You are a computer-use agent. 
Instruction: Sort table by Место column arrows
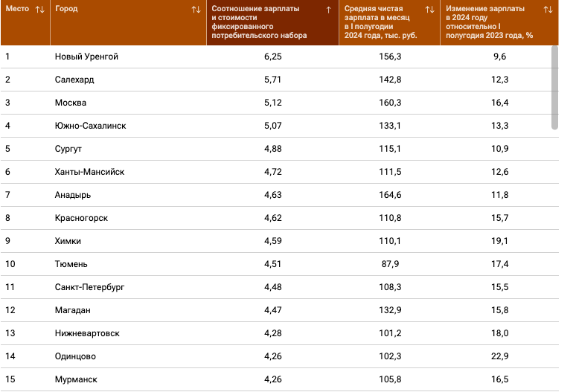[40, 10]
